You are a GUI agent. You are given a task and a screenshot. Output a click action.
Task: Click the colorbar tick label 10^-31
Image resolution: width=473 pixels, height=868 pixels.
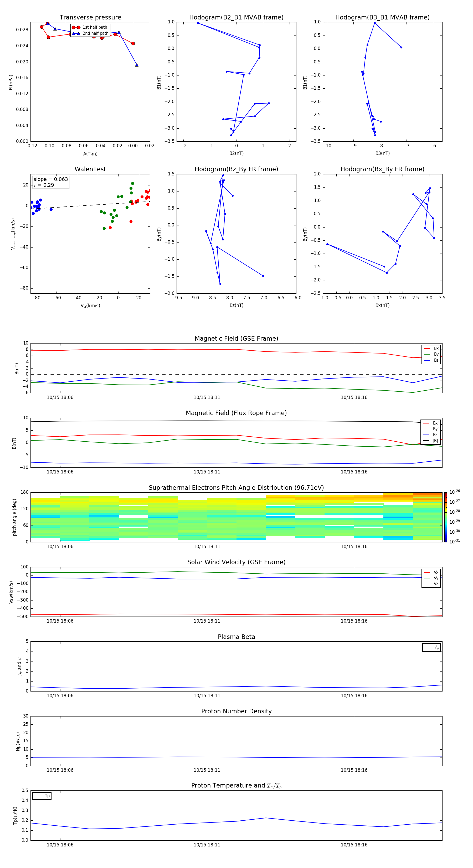[x=455, y=542]
